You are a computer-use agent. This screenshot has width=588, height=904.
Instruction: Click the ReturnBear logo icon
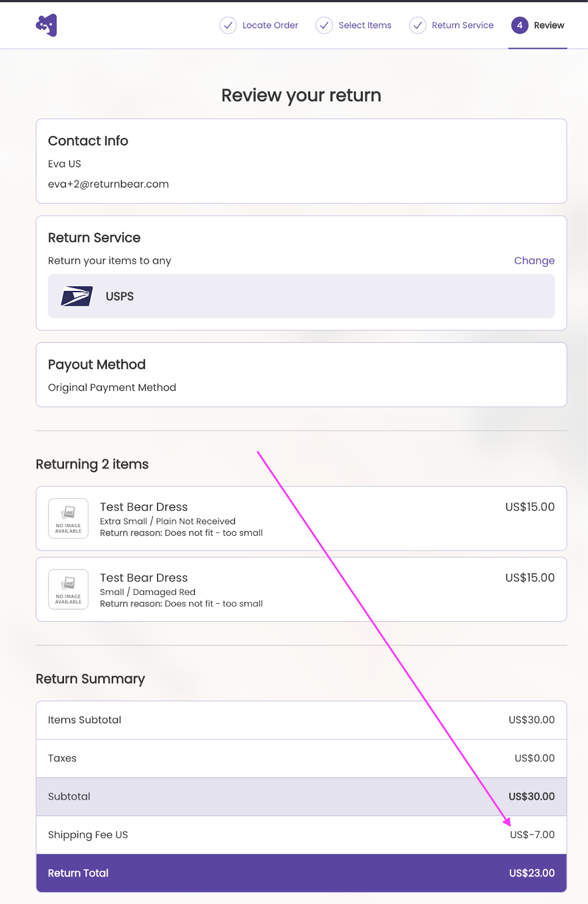46,25
